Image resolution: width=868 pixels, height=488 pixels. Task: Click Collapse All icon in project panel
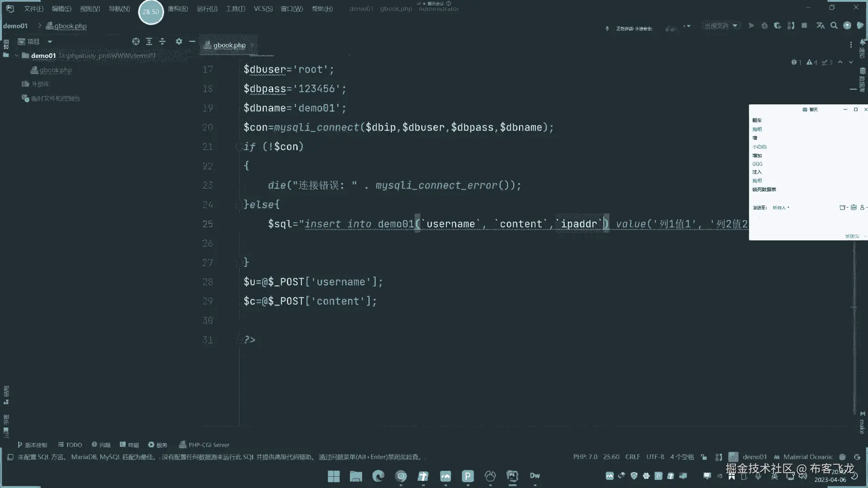(x=162, y=42)
